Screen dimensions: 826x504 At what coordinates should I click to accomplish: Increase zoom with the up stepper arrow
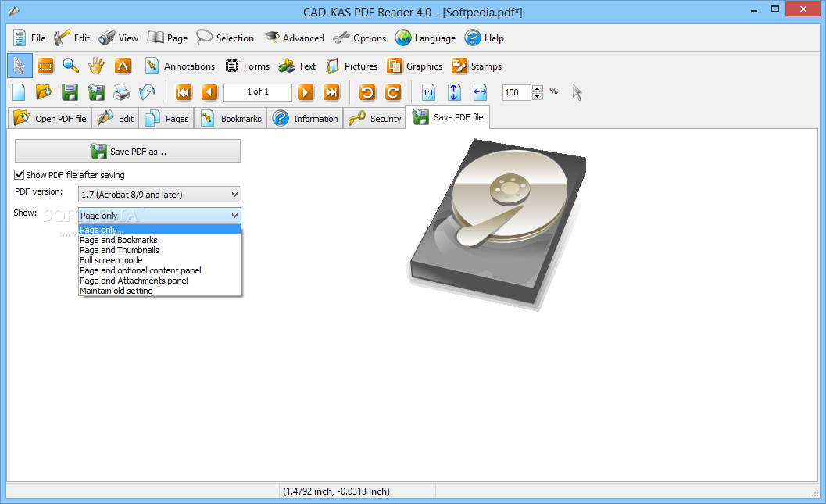pos(538,88)
